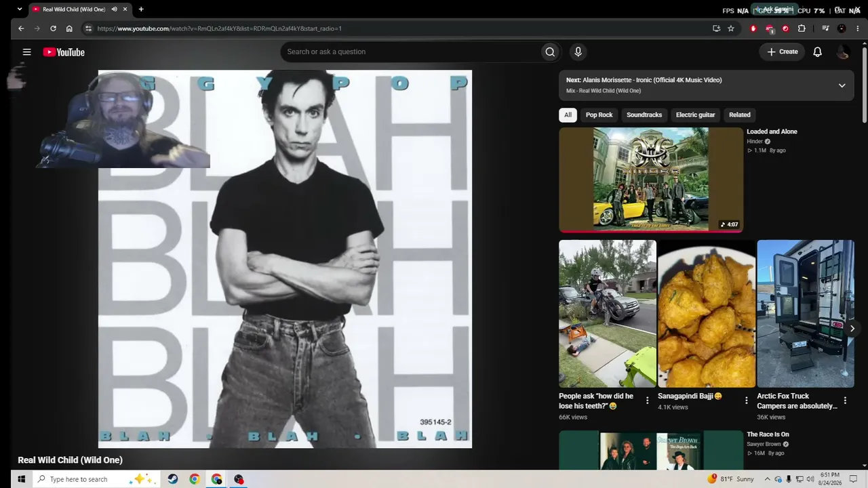Viewport: 868px width, 488px height.
Task: Mute the Real Wild Child tab audio
Action: pos(114,9)
